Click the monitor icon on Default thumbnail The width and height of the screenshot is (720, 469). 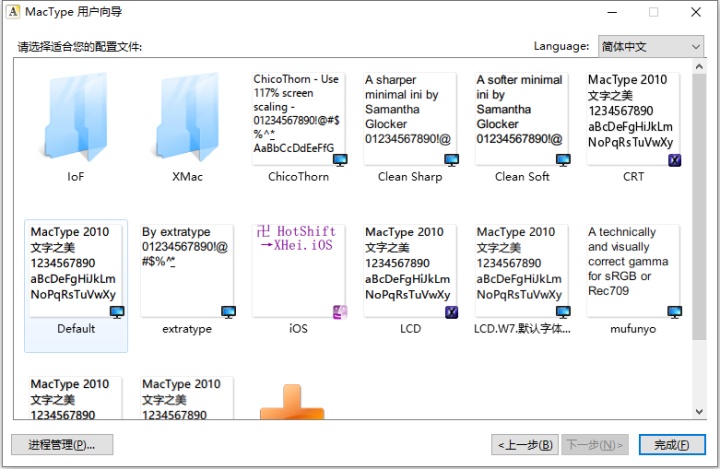[117, 312]
